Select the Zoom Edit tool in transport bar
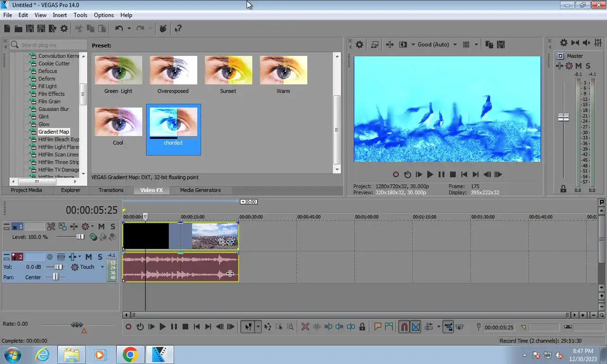This screenshot has width=607, height=364. (x=290, y=327)
